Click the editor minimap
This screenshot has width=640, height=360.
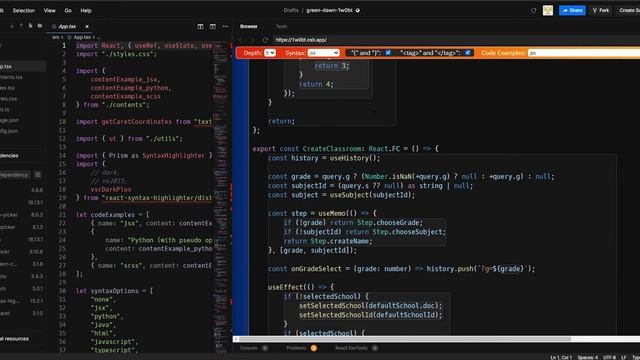coord(221,196)
